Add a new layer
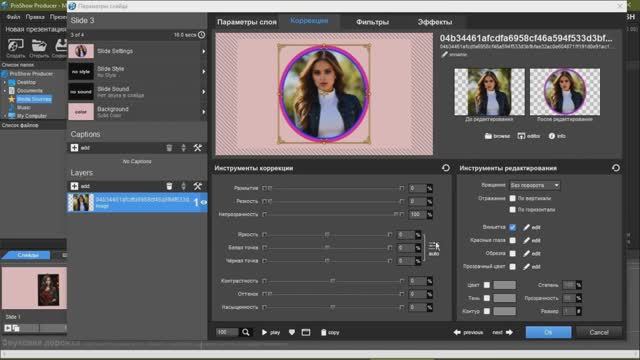The image size is (640, 360). pos(80,186)
